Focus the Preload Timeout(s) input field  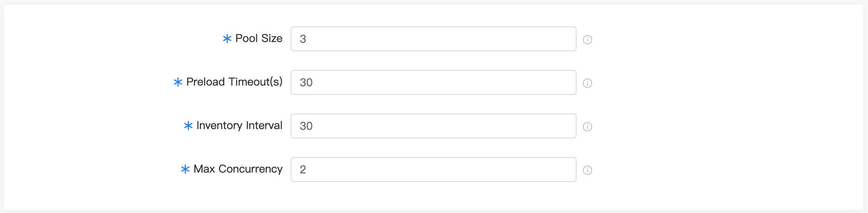434,82
